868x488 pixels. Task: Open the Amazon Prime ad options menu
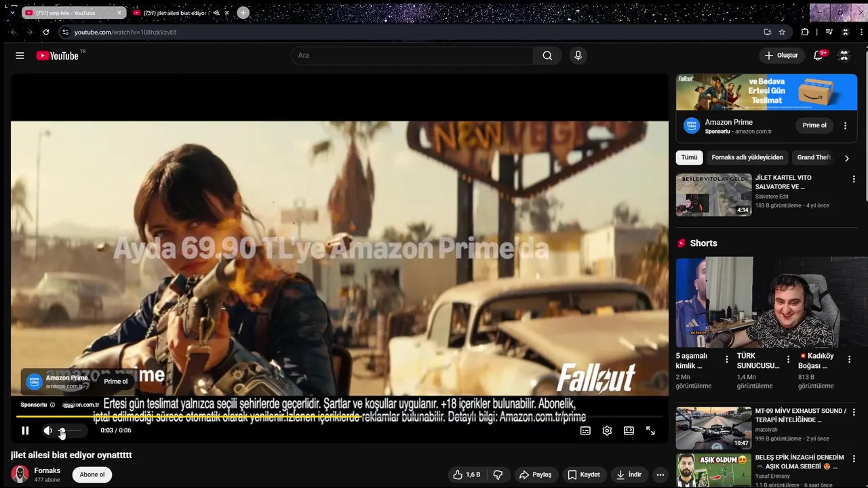(845, 125)
